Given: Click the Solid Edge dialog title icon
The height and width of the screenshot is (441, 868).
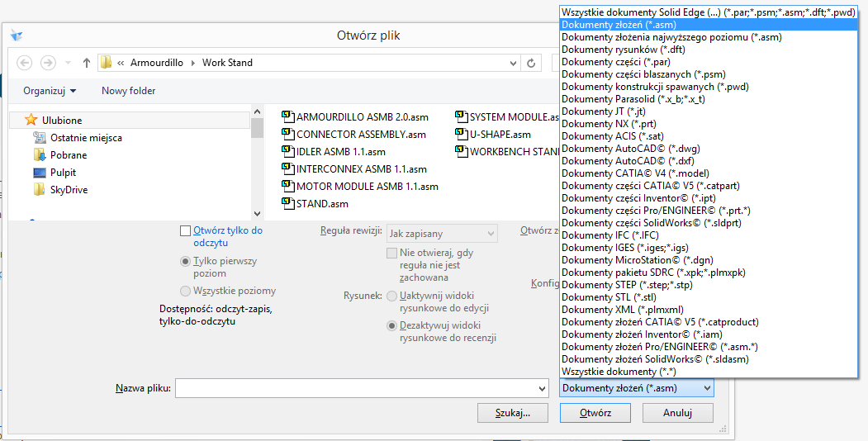Looking at the screenshot, I should tap(17, 36).
